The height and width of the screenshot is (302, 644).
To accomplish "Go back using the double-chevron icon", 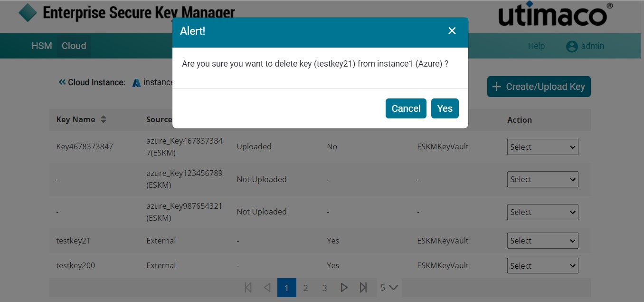I will click(62, 82).
